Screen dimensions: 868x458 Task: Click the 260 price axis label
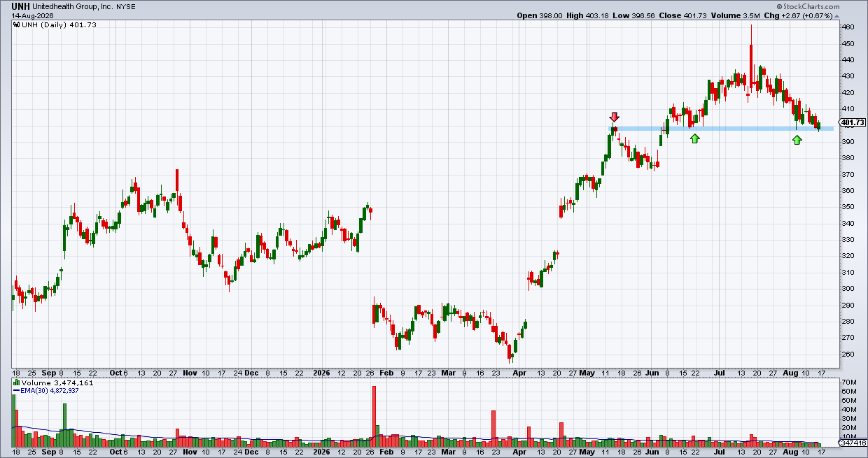coord(848,354)
